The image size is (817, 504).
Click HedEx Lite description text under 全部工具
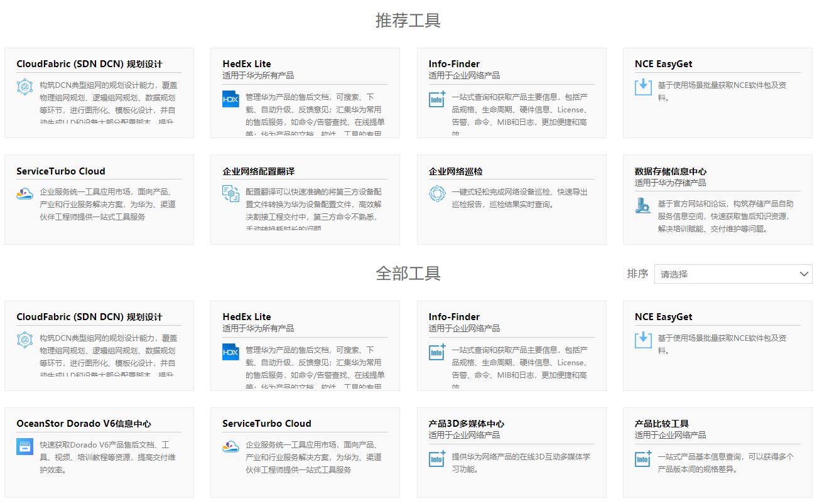[315, 366]
